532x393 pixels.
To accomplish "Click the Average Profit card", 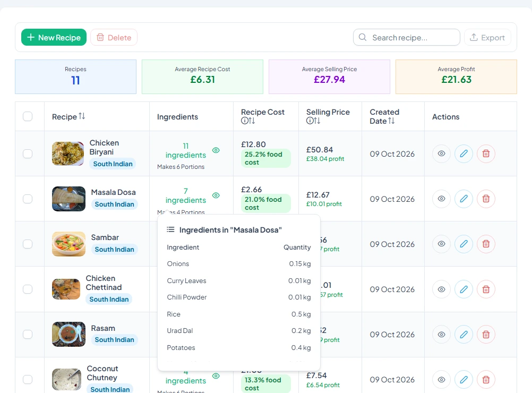I will [456, 76].
